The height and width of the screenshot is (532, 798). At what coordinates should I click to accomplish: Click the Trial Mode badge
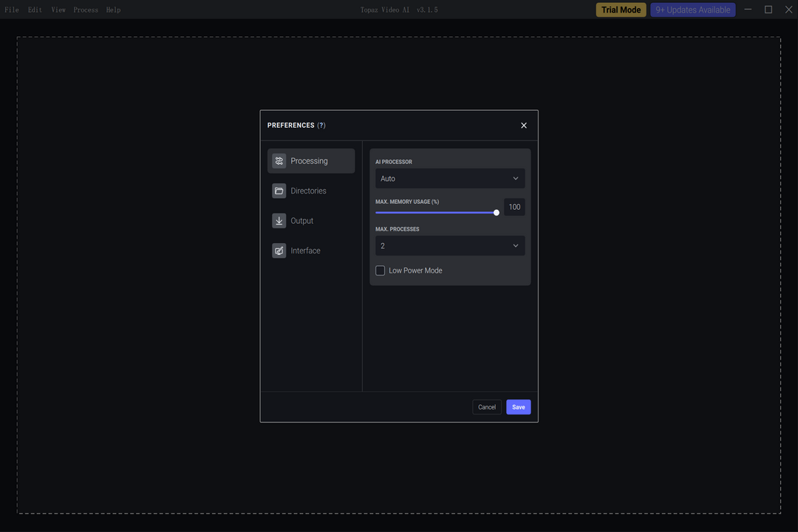point(620,10)
